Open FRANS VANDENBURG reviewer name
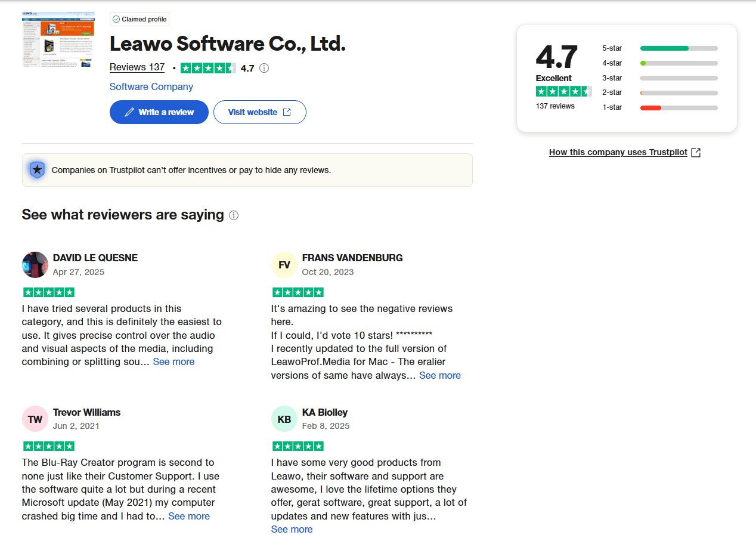756x538 pixels. (x=352, y=258)
